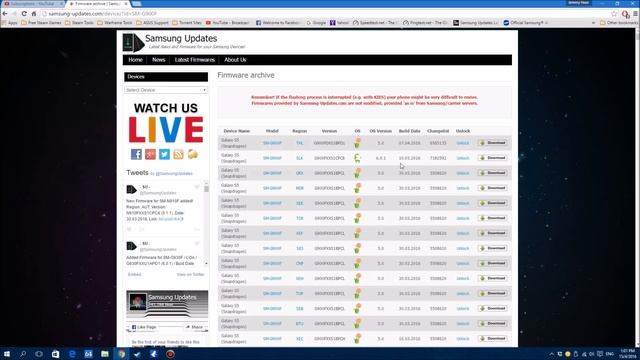Click the Marshmallow OS icon in SLK row

[x=358, y=158]
